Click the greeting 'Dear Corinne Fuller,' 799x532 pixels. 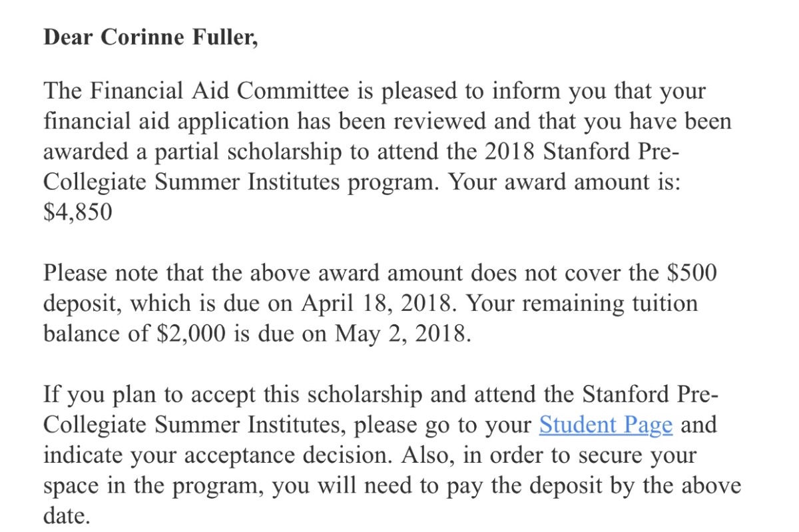(x=150, y=37)
